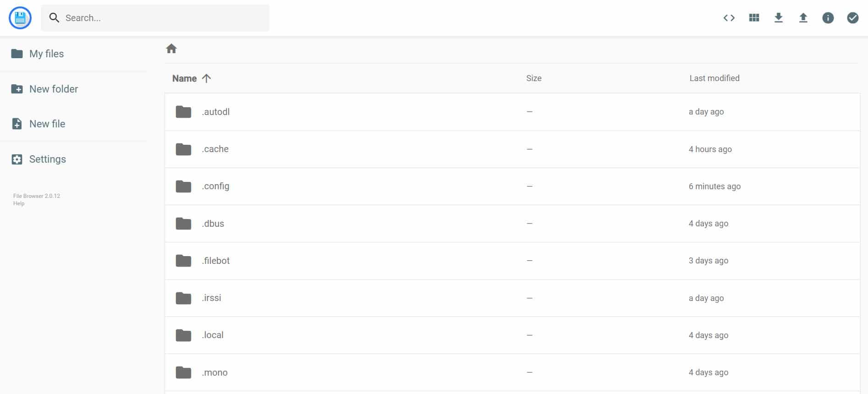Open the upload files icon

point(803,18)
